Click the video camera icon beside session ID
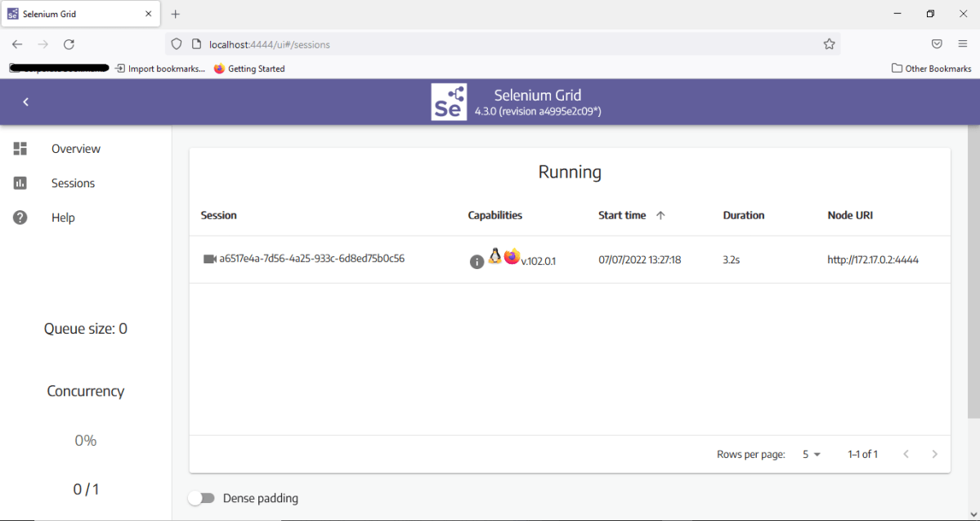980x521 pixels. pos(209,258)
